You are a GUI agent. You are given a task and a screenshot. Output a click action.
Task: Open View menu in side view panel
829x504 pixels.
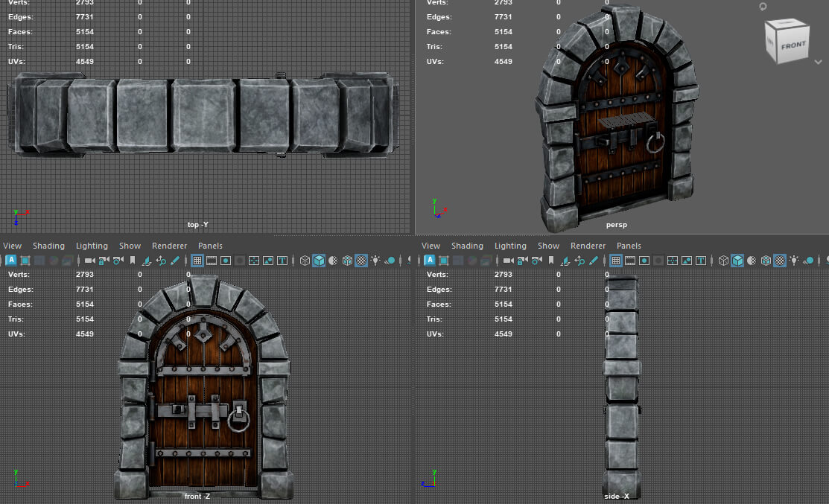(x=431, y=246)
